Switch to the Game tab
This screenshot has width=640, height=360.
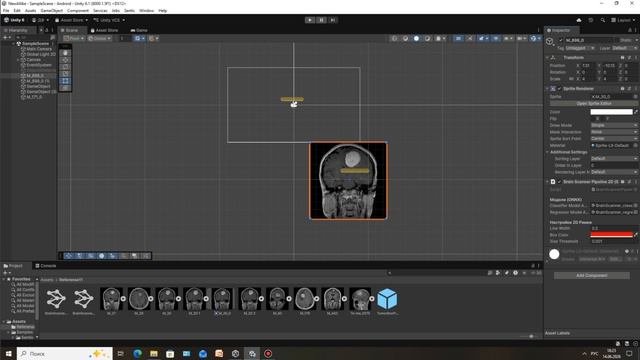point(139,30)
